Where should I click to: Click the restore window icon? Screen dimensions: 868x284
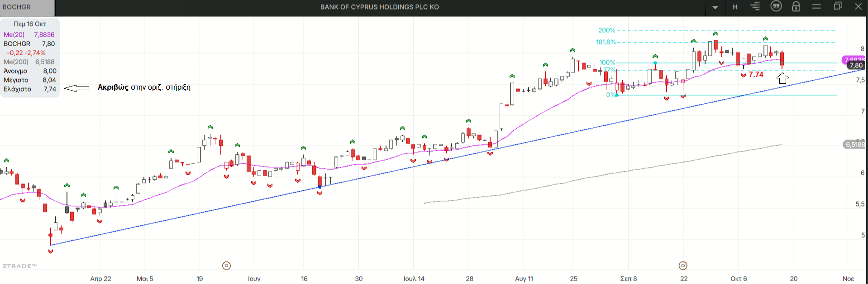(x=838, y=6)
